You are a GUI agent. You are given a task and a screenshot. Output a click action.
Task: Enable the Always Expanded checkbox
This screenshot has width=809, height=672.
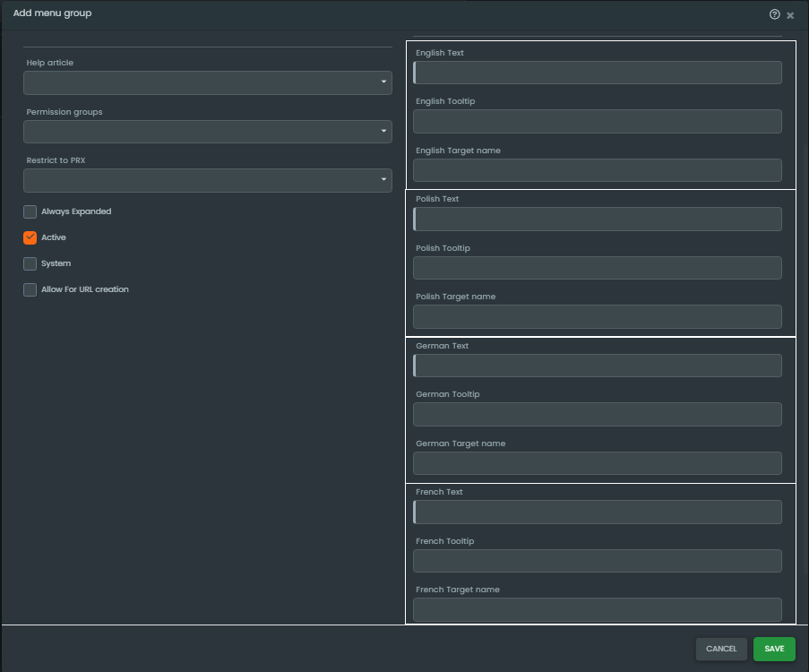tap(30, 212)
